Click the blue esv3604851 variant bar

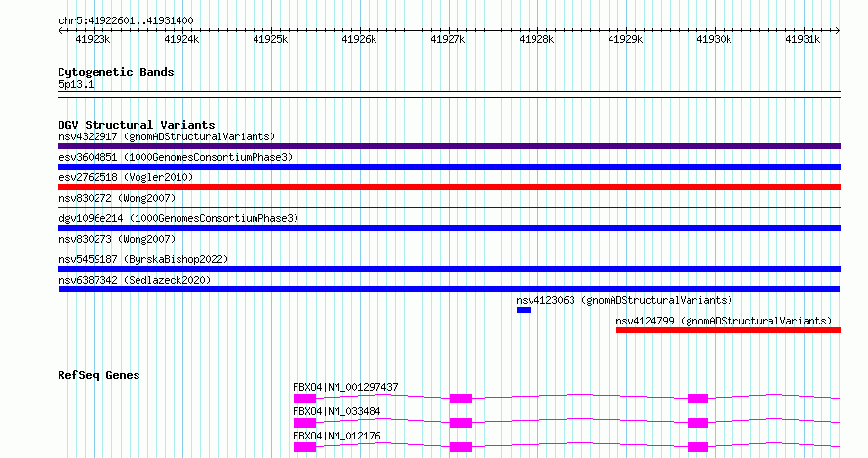[449, 167]
